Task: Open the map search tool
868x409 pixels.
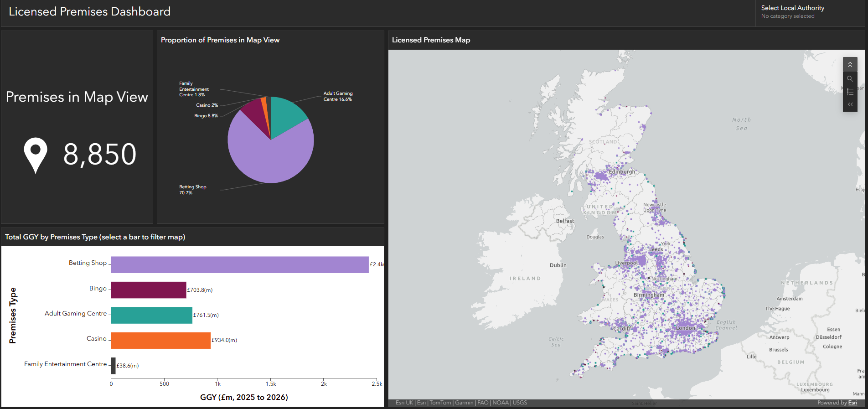Action: [x=850, y=78]
